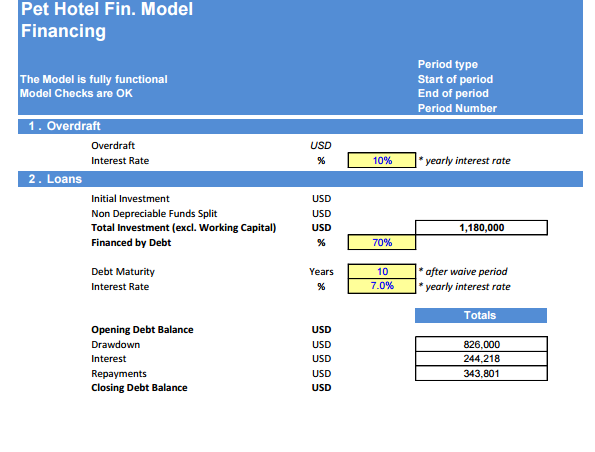Select the Financed by Debt 70% cell
The width and height of the screenshot is (595, 452).
pyautogui.click(x=382, y=242)
